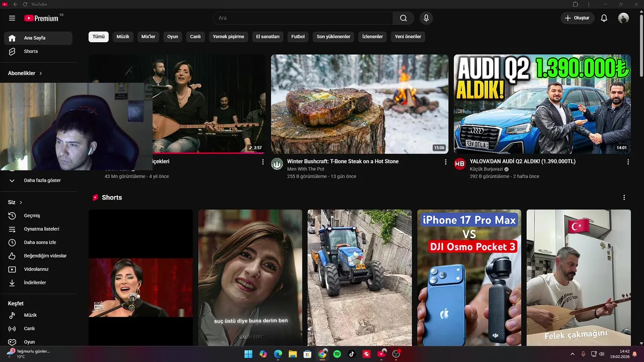This screenshot has width=644, height=362.
Task: Open more options for the first video
Action: (263, 162)
